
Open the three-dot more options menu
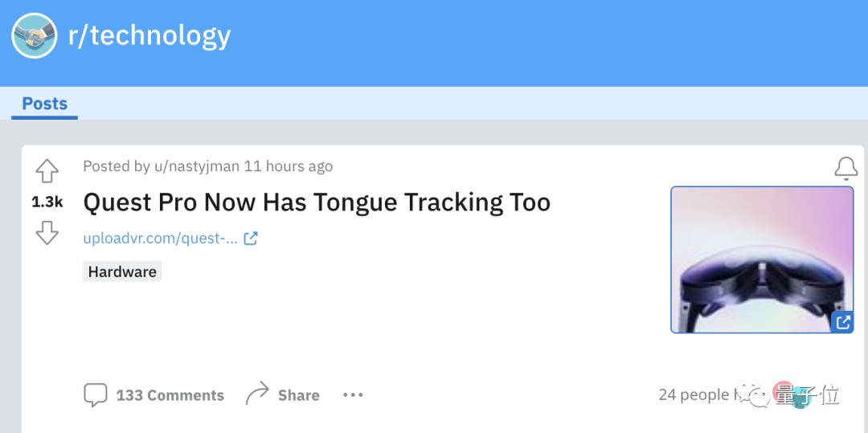pos(353,394)
